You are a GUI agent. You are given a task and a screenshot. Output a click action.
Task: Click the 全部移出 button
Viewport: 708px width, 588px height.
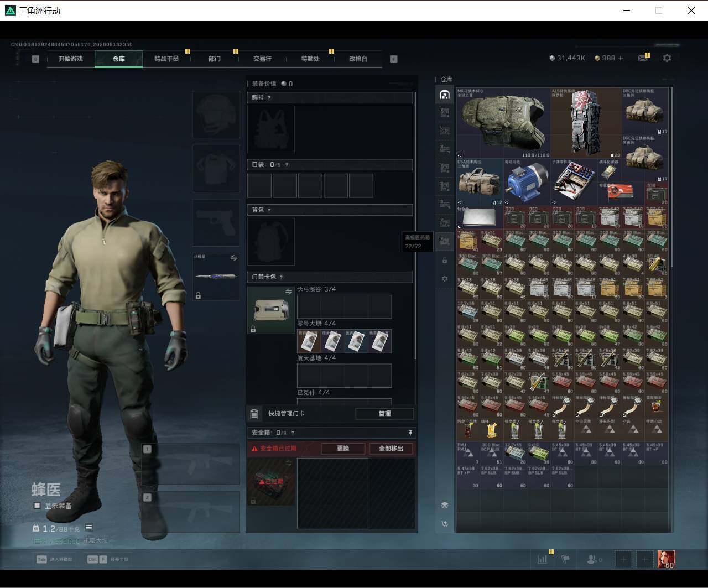pyautogui.click(x=391, y=449)
